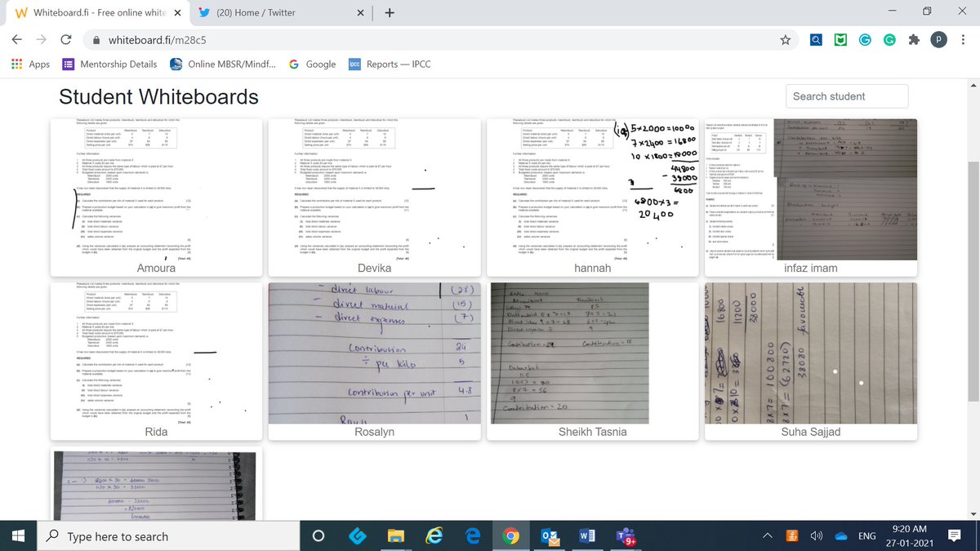Screen dimensions: 980x551
Task: Open the ENG language selector
Action: 866,536
